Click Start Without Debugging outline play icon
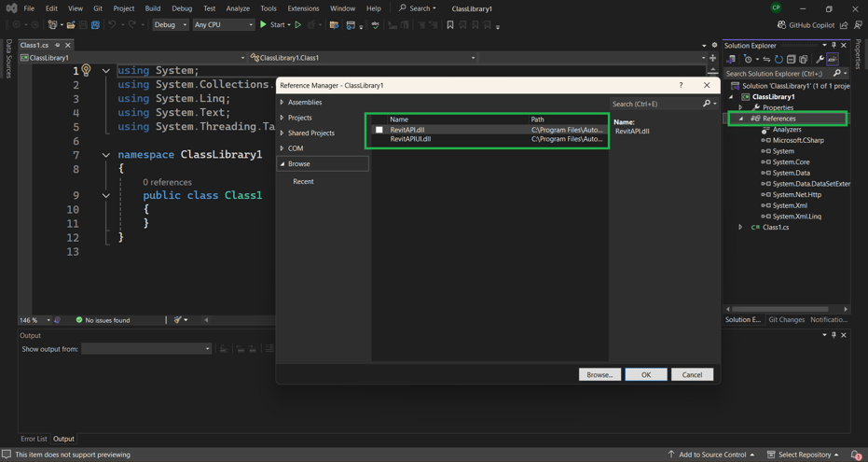The image size is (868, 462). tap(297, 25)
